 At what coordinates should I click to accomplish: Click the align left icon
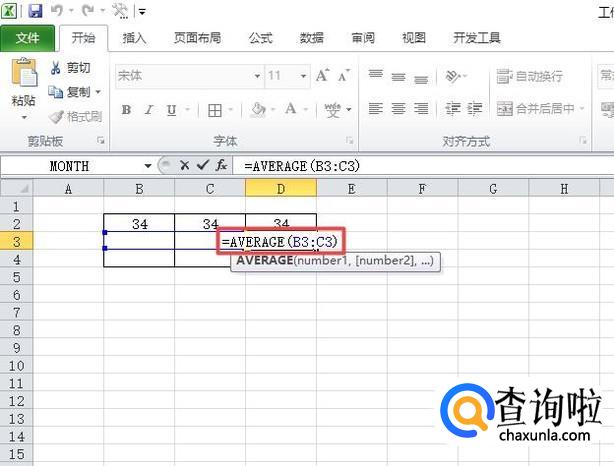(376, 108)
